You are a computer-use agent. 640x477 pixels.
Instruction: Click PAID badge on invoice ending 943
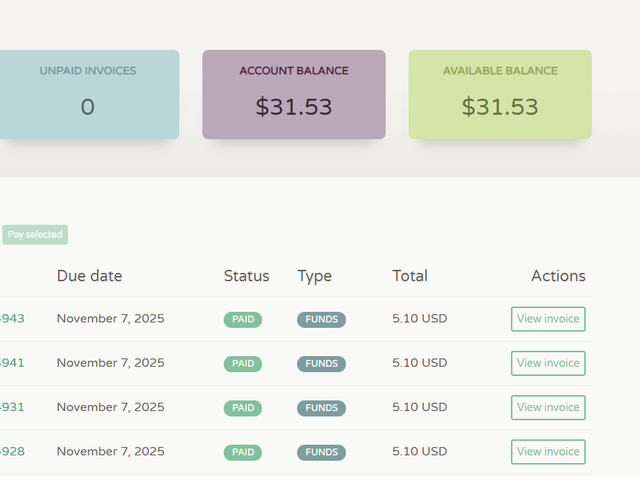pyautogui.click(x=242, y=320)
